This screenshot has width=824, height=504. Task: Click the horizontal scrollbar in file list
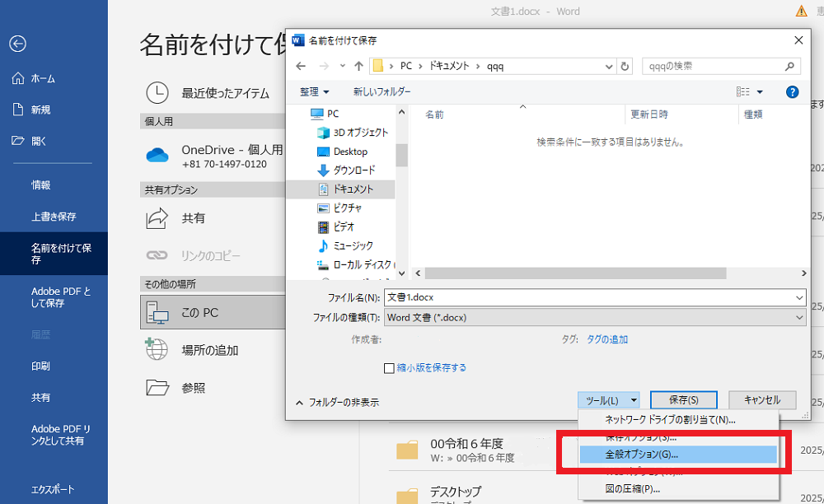point(575,273)
